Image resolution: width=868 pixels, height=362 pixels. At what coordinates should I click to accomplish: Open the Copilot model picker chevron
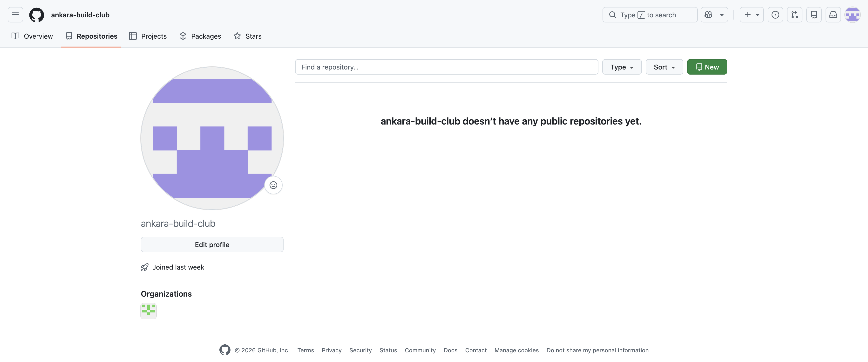click(x=722, y=14)
